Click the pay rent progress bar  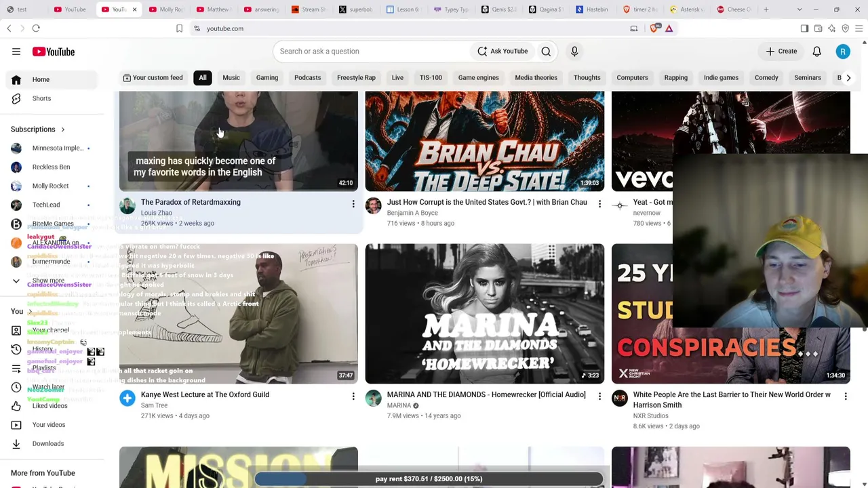pyautogui.click(x=429, y=479)
